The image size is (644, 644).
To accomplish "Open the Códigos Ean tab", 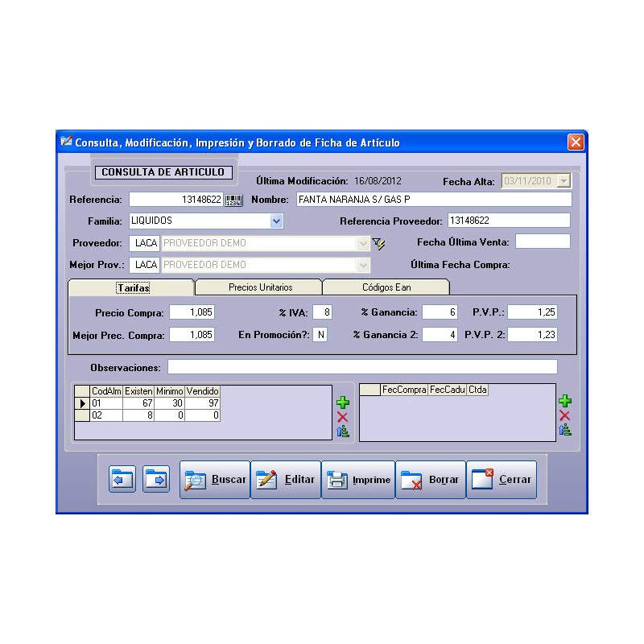I will (x=387, y=287).
